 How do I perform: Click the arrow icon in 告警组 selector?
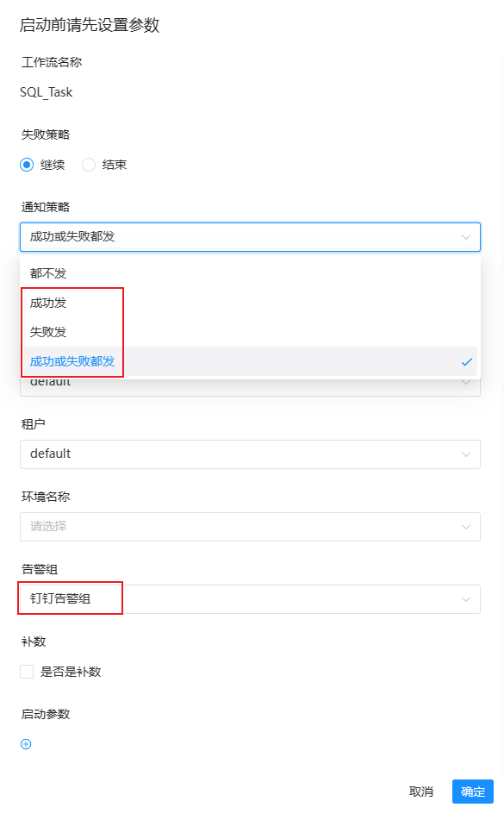click(x=466, y=599)
